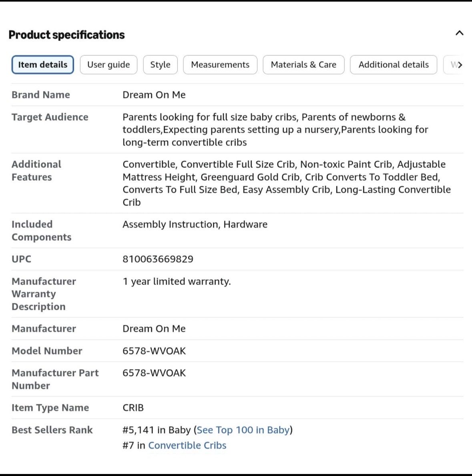
Task: Click the Manufacturer Part Number row label
Action: tap(55, 379)
